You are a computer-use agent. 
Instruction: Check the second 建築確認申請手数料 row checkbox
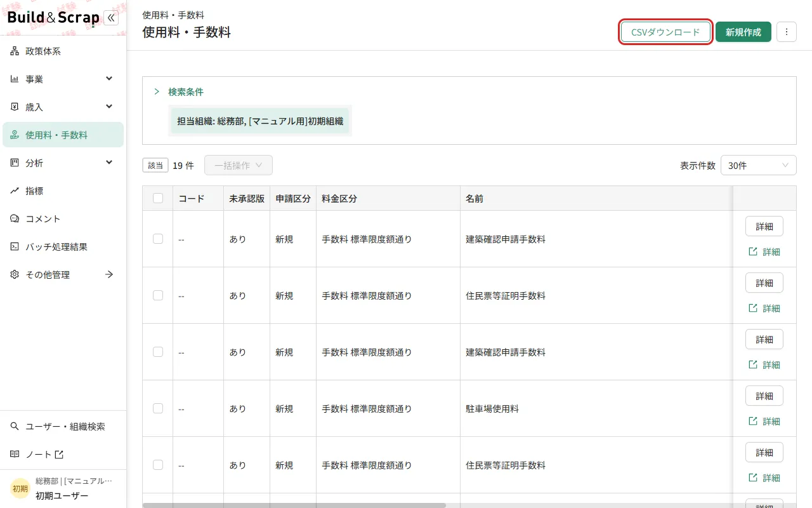[x=158, y=352]
